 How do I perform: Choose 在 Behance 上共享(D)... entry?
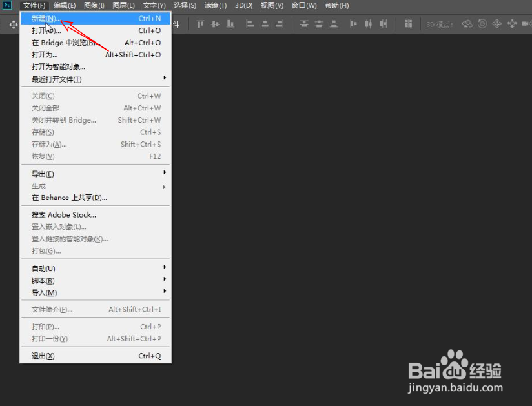point(96,198)
